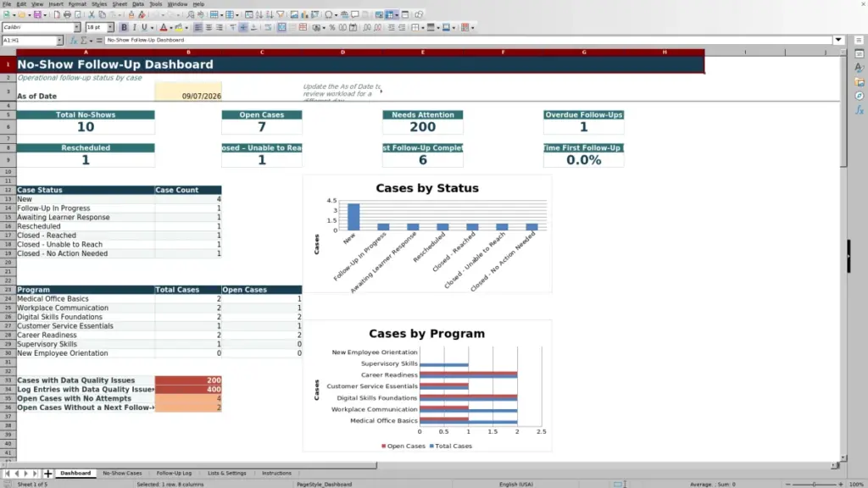Click the Background Color highlight swatch
868x488 pixels.
click(179, 27)
